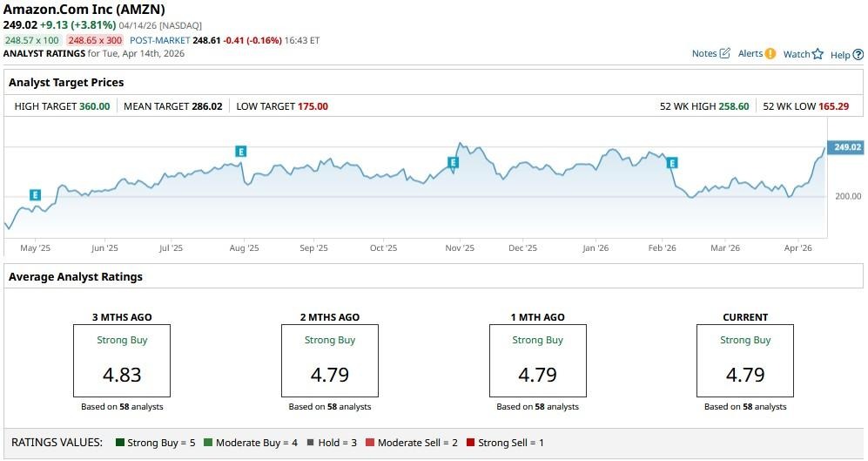
Task: Open the Help question mark icon
Action: pyautogui.click(x=858, y=54)
